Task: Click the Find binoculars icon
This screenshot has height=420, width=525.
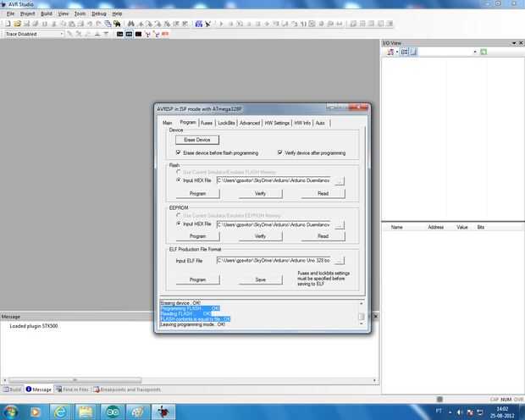Action: point(131,24)
